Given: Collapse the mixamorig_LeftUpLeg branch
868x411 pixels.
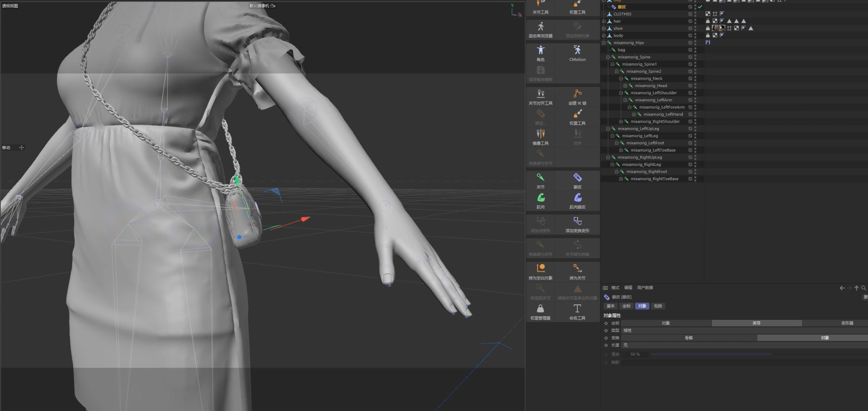Looking at the screenshot, I should pyautogui.click(x=608, y=129).
